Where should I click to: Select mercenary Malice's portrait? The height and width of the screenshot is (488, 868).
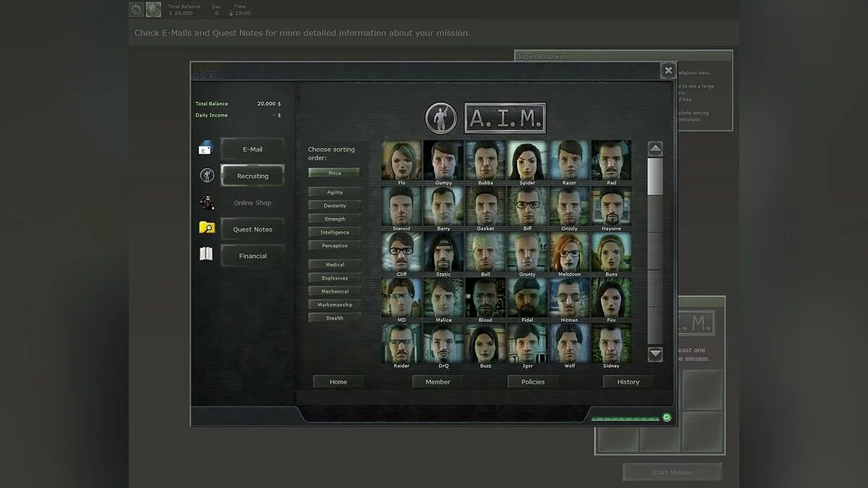[x=443, y=297]
